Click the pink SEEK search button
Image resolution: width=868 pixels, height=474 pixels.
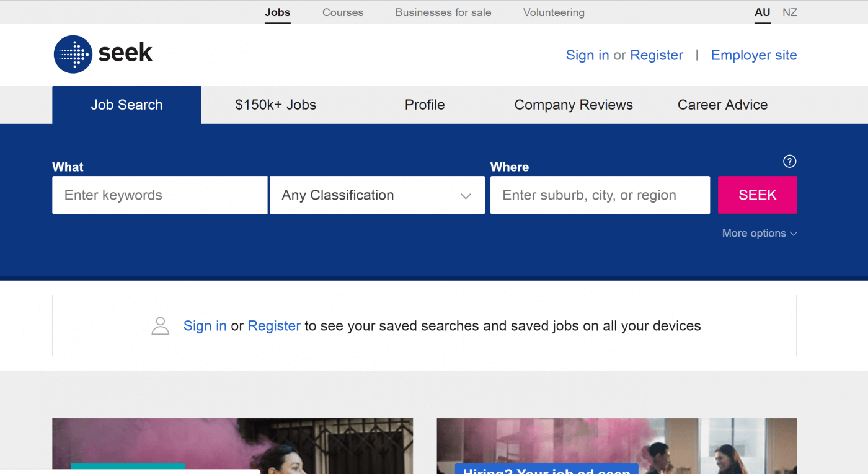pyautogui.click(x=758, y=195)
